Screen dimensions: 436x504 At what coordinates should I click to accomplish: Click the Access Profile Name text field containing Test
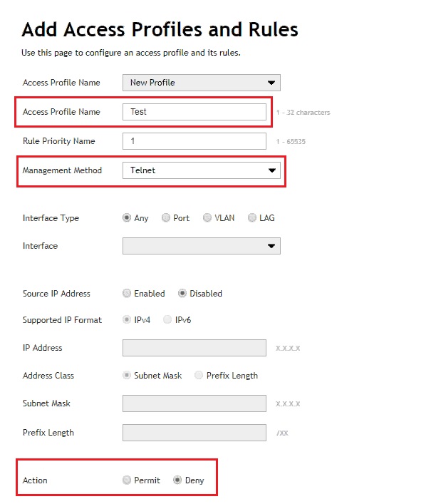tap(194, 112)
